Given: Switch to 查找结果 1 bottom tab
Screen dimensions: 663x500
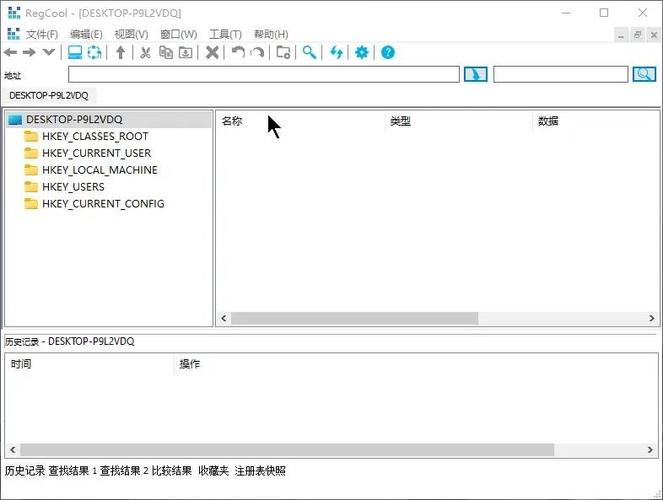Looking at the screenshot, I should pyautogui.click(x=73, y=471).
